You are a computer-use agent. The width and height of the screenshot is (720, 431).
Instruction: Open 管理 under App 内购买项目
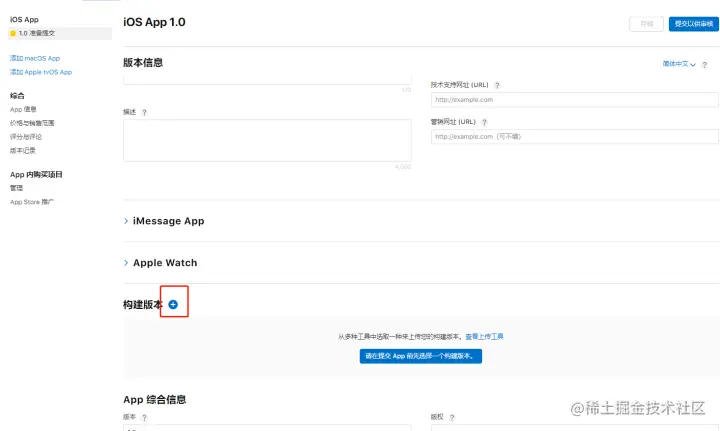coord(17,188)
